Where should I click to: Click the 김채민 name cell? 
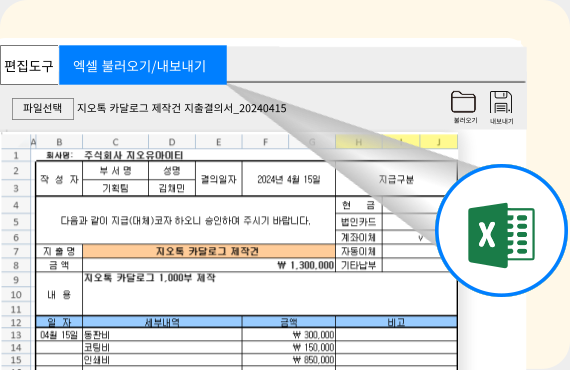pos(172,188)
